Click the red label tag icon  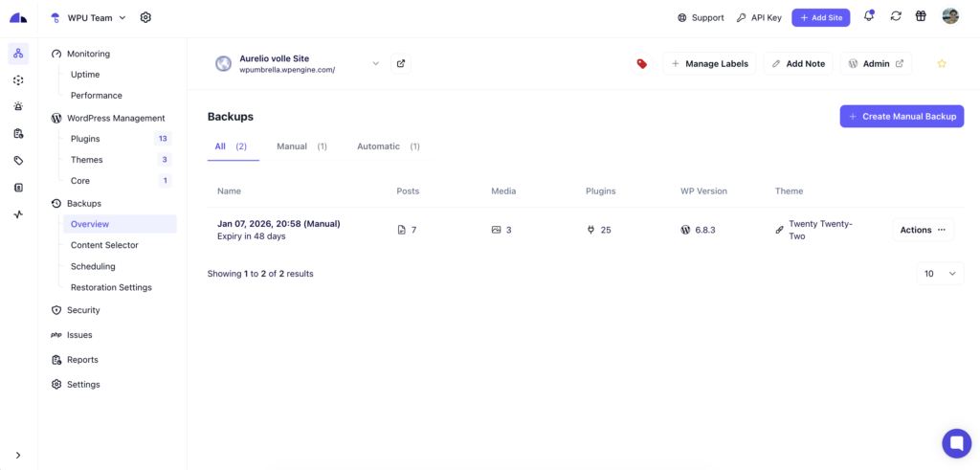pyautogui.click(x=641, y=64)
